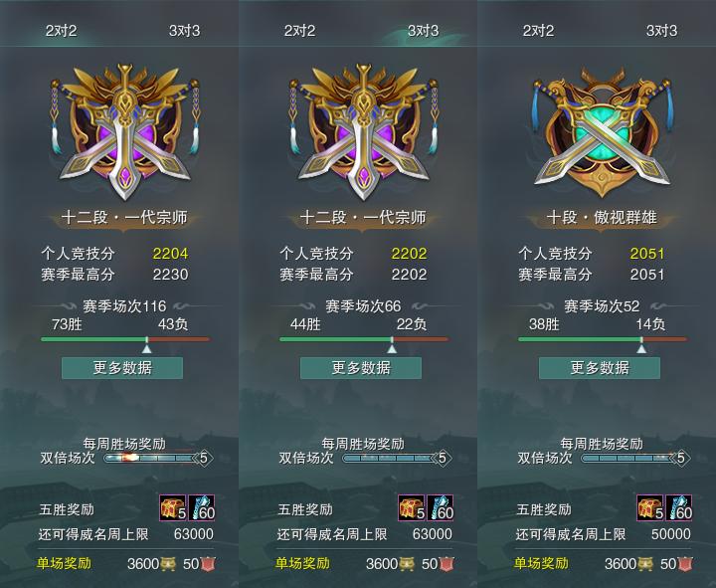Click the win-loss bar marker for 73胜 43负
Viewport: 716px width, 588px height.
(x=146, y=344)
